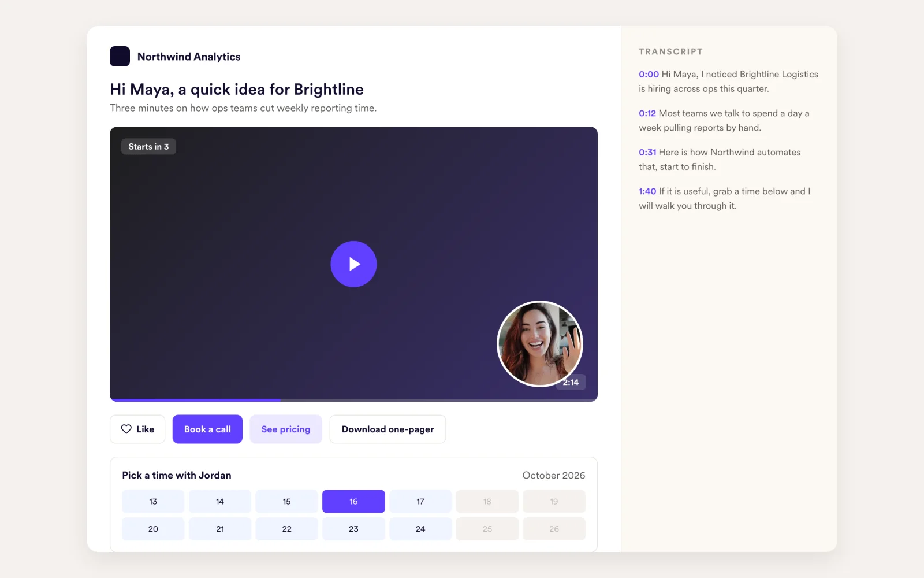
Task: Select October 23 in the calendar
Action: click(353, 529)
